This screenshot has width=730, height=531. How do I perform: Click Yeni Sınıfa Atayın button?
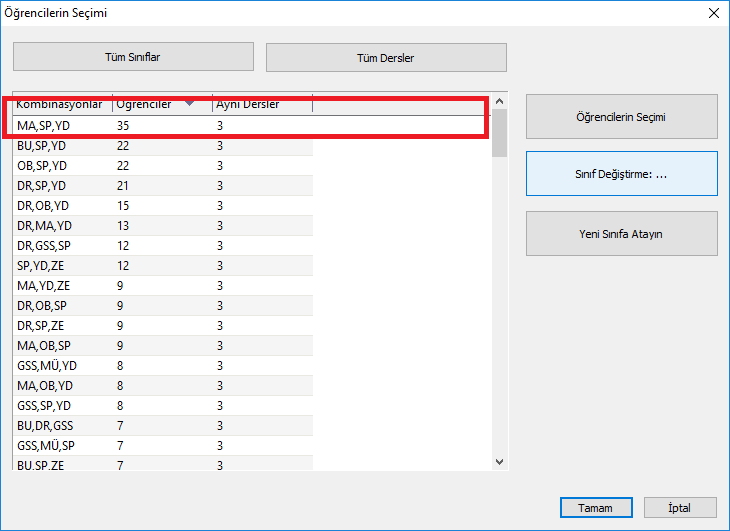tap(621, 234)
